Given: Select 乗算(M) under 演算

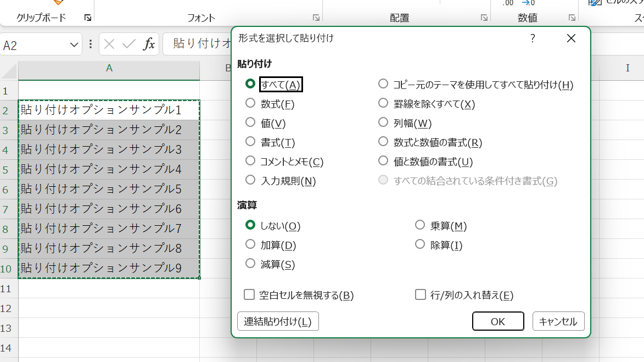Looking at the screenshot, I should point(420,225).
